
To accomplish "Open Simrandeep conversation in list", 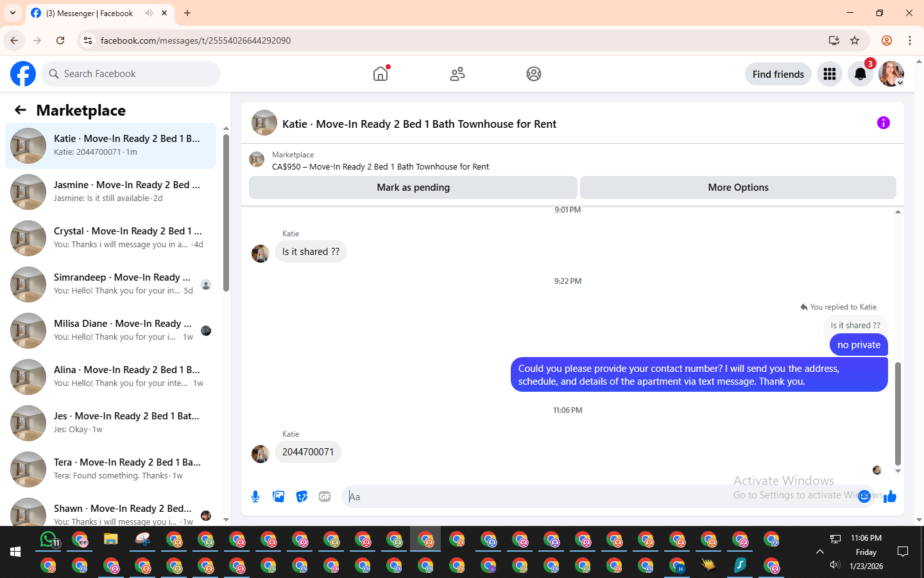I will click(x=110, y=285).
